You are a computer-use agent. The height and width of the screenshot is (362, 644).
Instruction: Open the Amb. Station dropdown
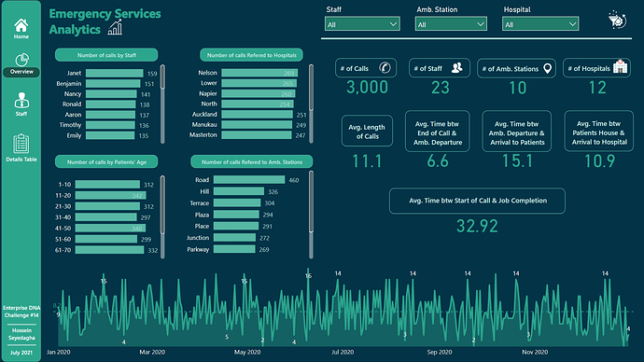(451, 24)
